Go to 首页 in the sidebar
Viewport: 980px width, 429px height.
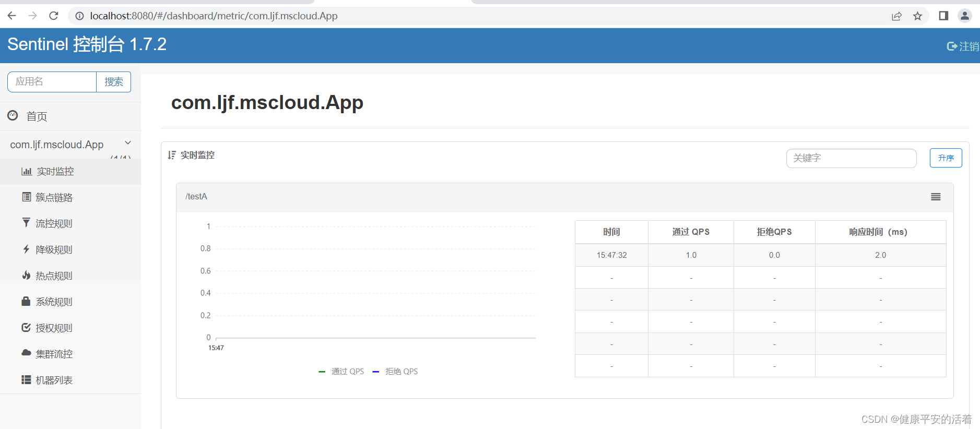point(70,116)
